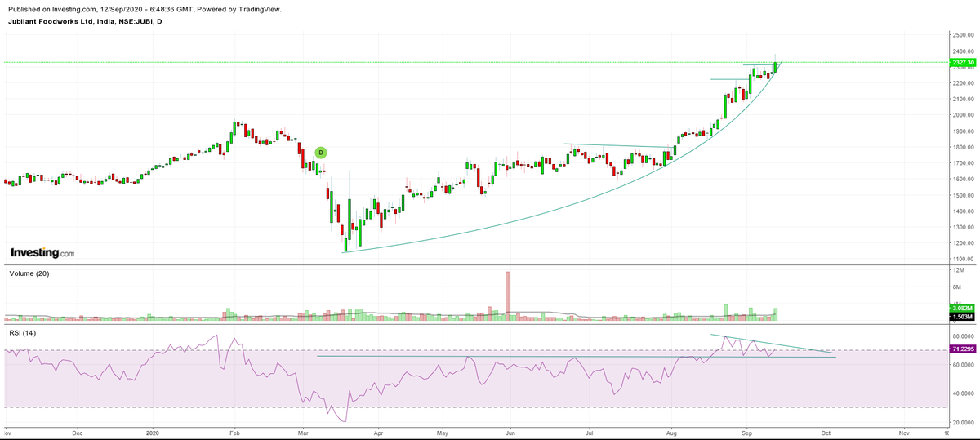Click the 1100.00 price axis label
Image resolution: width=980 pixels, height=440 pixels.
[964, 259]
